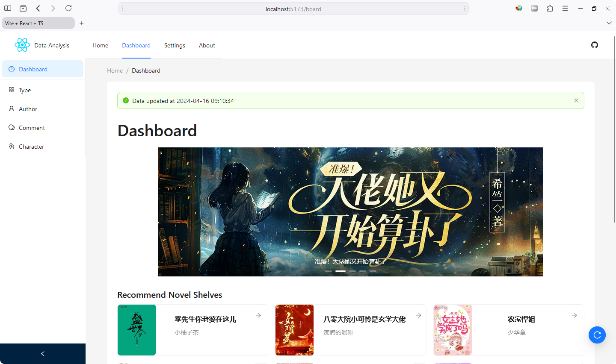
Task: Open browser extensions puzzle icon
Action: [550, 8]
